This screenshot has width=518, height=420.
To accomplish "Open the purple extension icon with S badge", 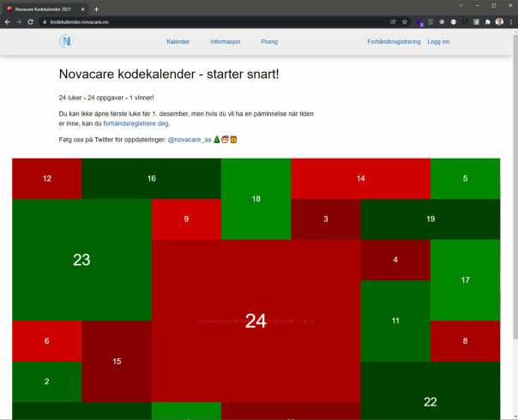I will click(420, 22).
